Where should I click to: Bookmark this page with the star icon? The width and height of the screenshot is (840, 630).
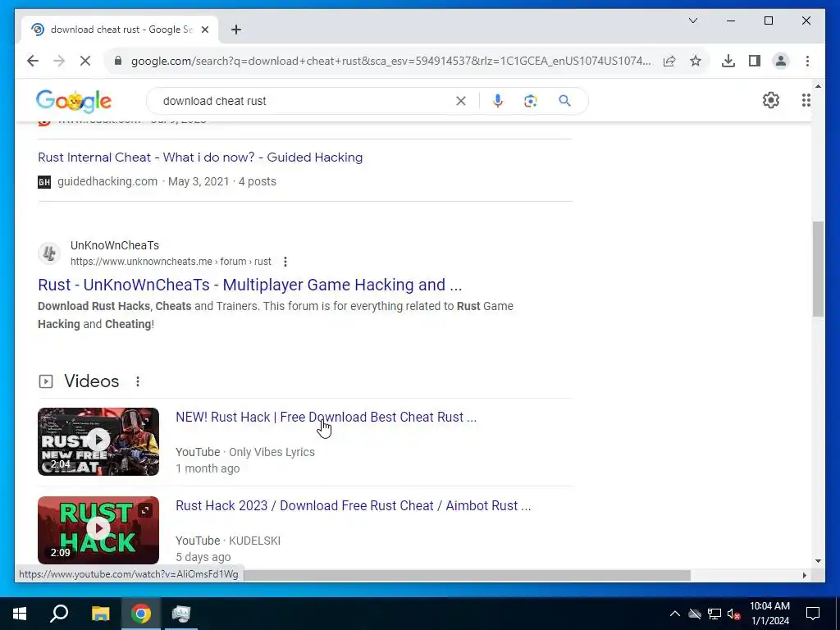pos(696,61)
